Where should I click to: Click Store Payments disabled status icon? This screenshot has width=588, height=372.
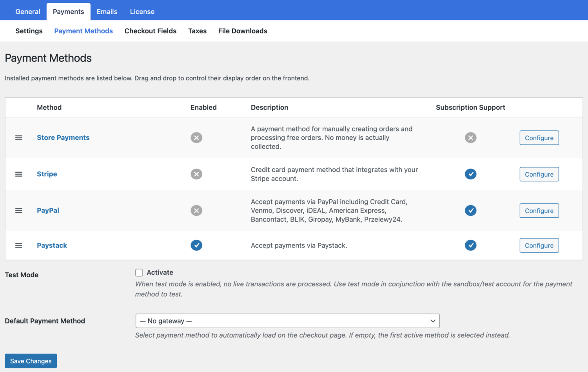tap(196, 138)
